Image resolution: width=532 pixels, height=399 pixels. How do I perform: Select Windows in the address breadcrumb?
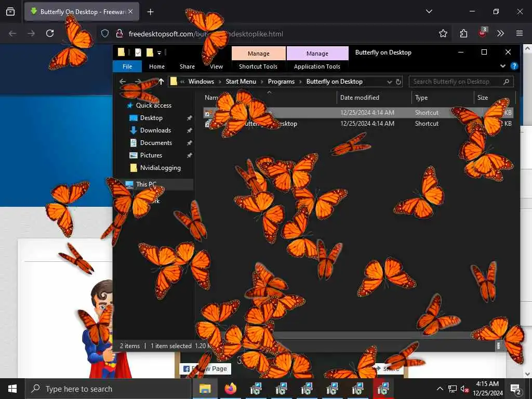pyautogui.click(x=201, y=82)
